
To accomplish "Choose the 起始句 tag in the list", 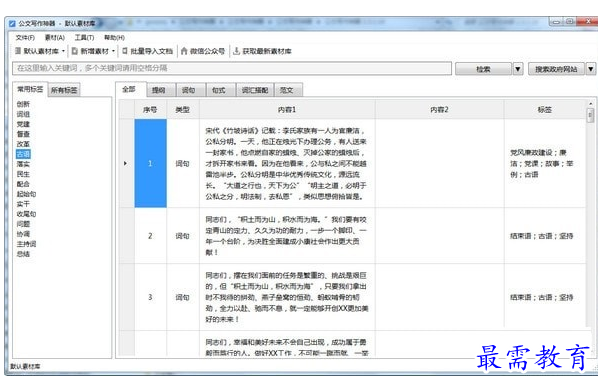I will [26, 194].
